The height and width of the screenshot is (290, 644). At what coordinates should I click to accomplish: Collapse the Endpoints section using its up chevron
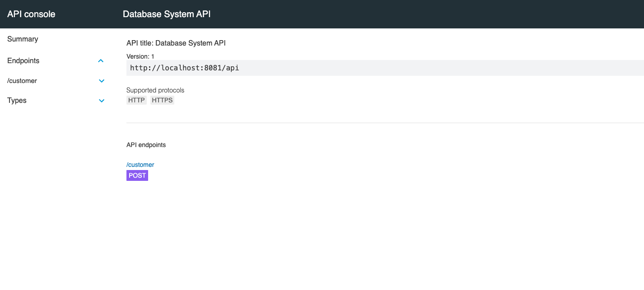101,61
